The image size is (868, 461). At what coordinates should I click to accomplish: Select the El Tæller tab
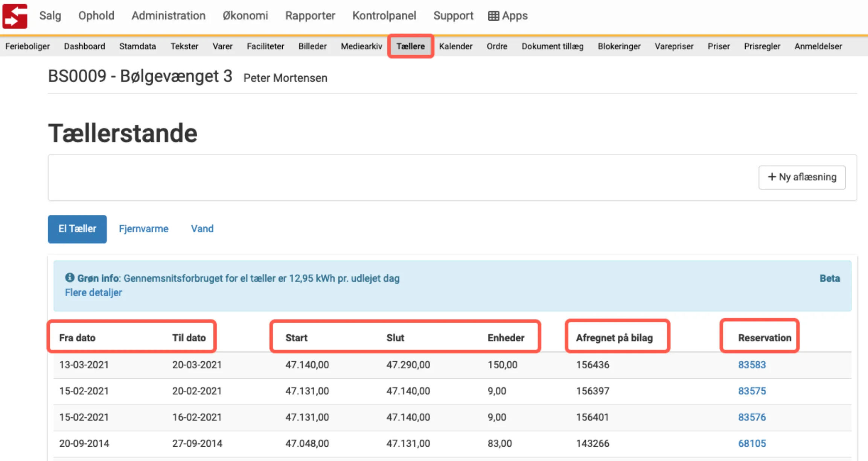pos(77,229)
